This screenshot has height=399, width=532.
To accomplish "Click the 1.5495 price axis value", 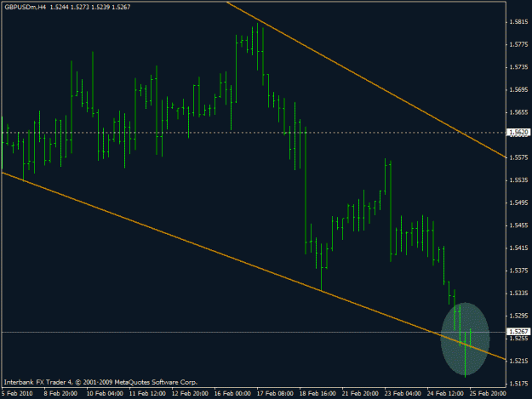I will [518, 202].
